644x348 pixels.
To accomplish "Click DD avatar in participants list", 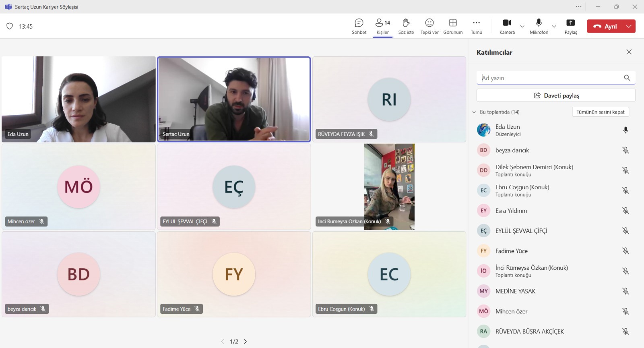I will [483, 170].
